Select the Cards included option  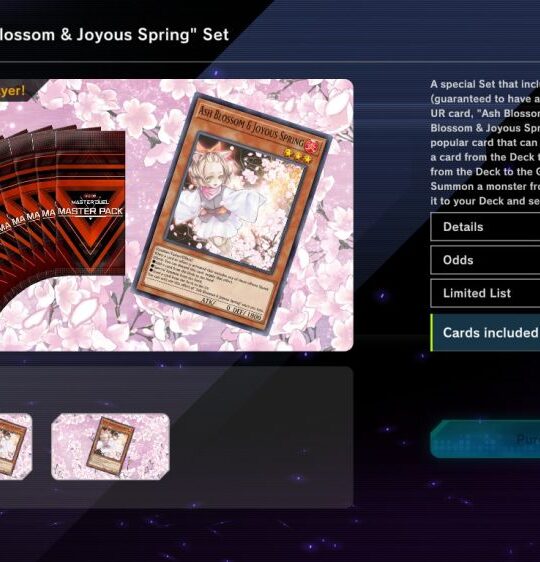point(485,333)
